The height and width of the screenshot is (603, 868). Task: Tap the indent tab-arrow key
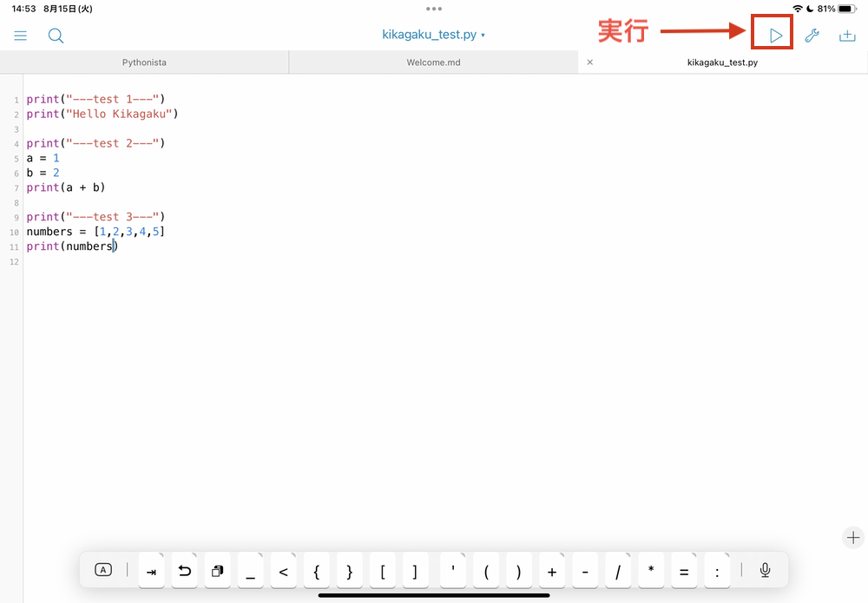[x=151, y=570]
